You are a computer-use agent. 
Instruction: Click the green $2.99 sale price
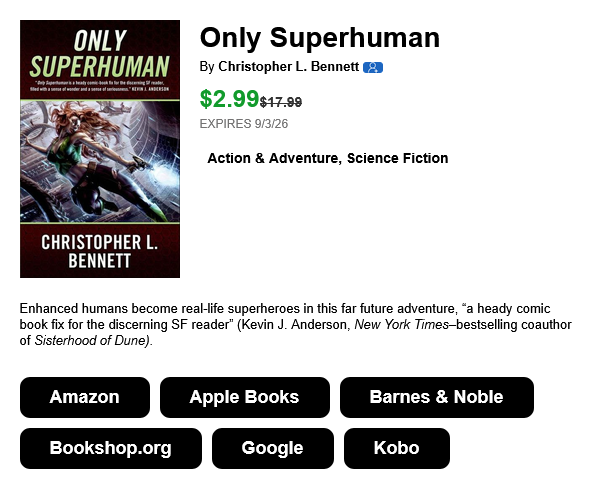click(229, 99)
